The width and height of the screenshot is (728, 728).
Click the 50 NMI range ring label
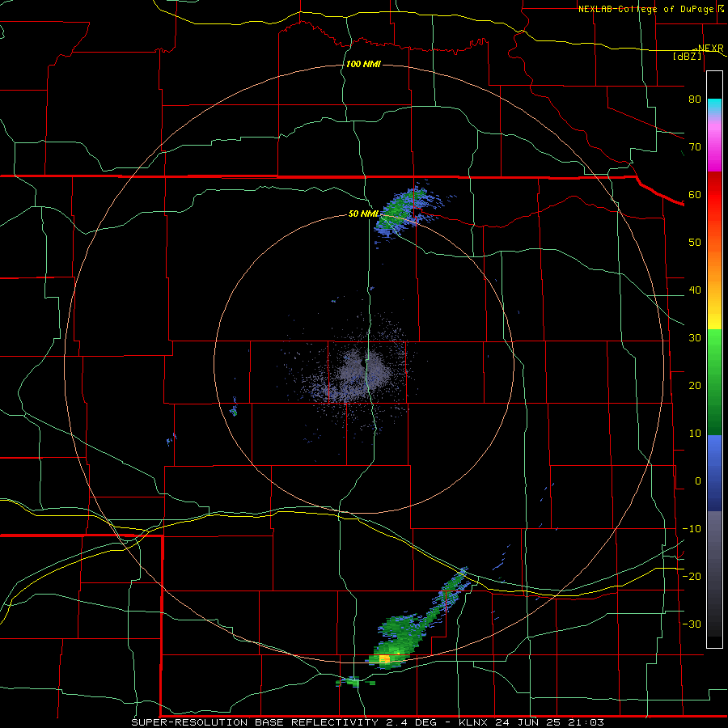tap(363, 214)
